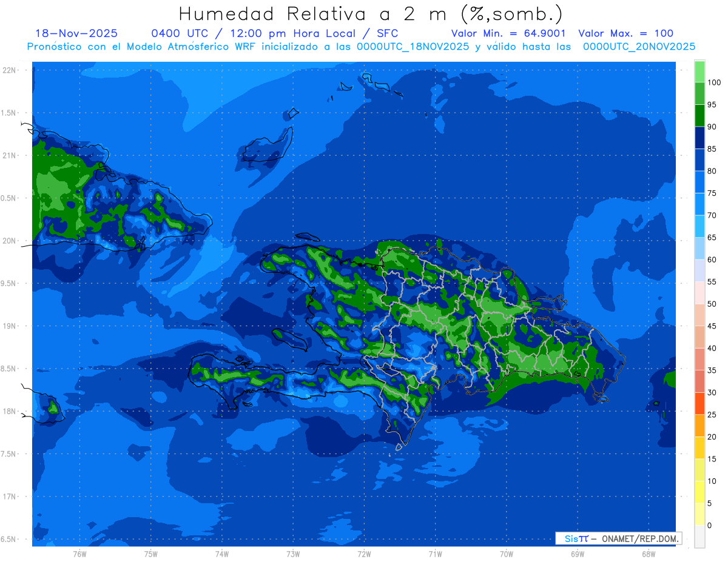Click the legend value '65'
This screenshot has height=562, width=728.
712,238
